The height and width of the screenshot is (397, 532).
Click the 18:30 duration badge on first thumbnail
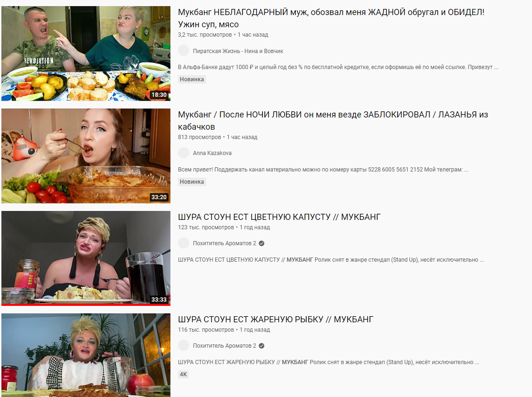point(159,95)
